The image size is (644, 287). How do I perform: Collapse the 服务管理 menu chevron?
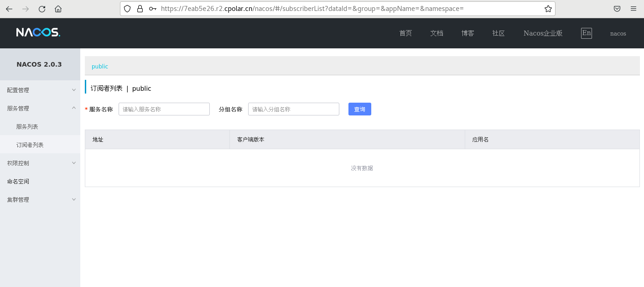tap(74, 108)
